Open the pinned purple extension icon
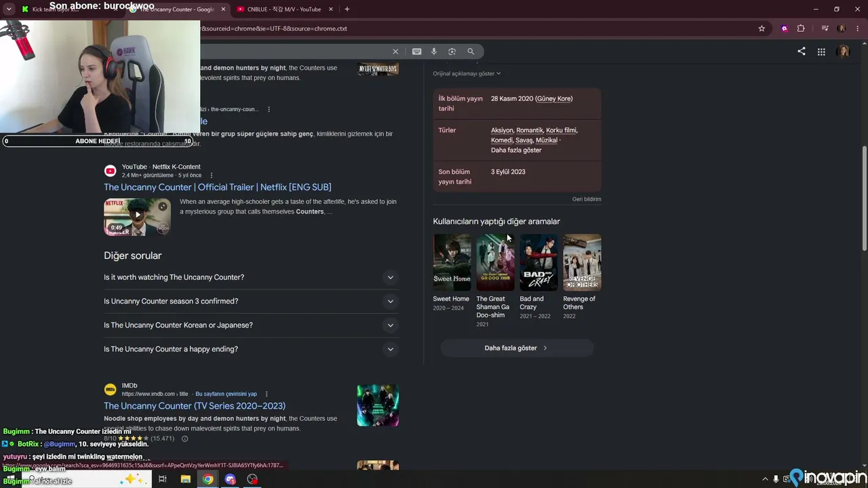This screenshot has height=488, width=868. [785, 28]
